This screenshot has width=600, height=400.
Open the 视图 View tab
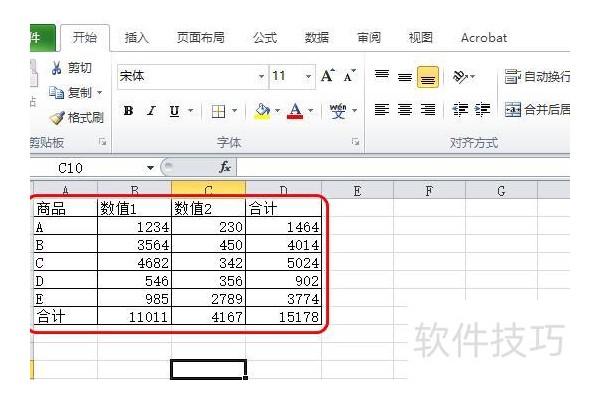421,38
